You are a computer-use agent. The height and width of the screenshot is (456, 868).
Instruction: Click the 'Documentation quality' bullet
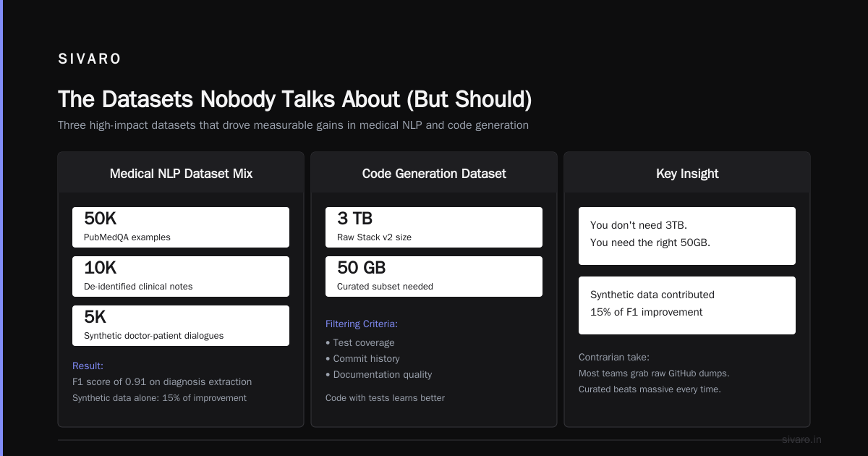coord(379,375)
